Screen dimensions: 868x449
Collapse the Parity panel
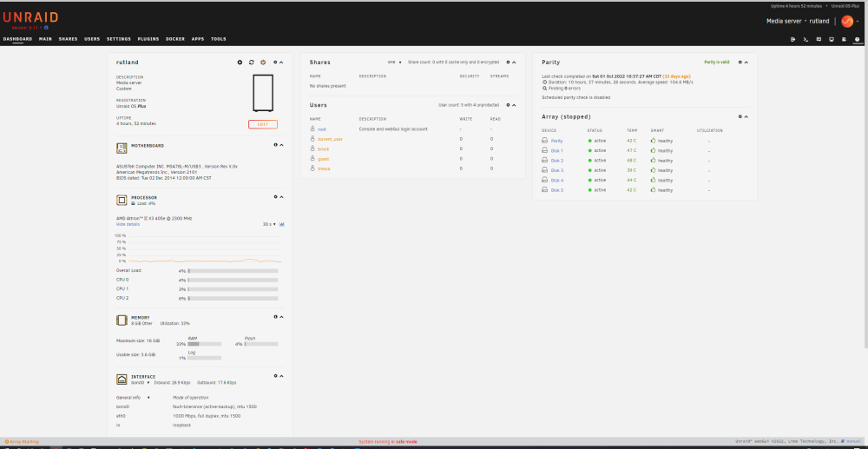coord(746,63)
